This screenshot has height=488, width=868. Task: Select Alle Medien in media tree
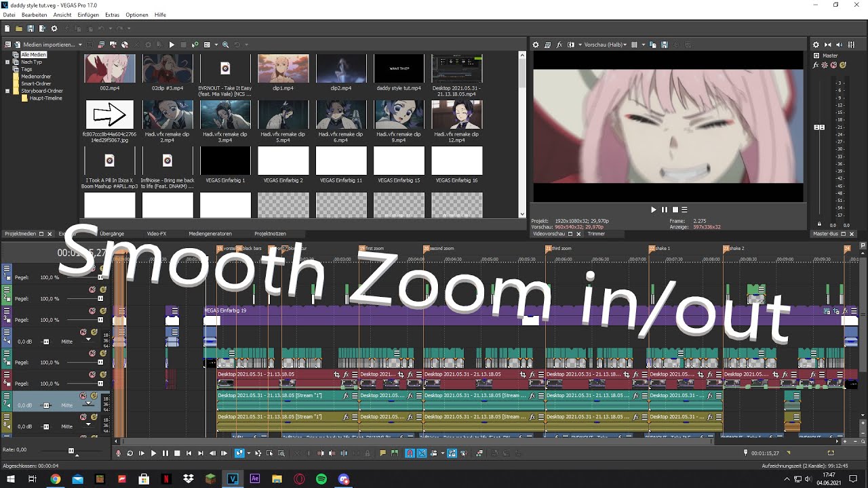34,55
